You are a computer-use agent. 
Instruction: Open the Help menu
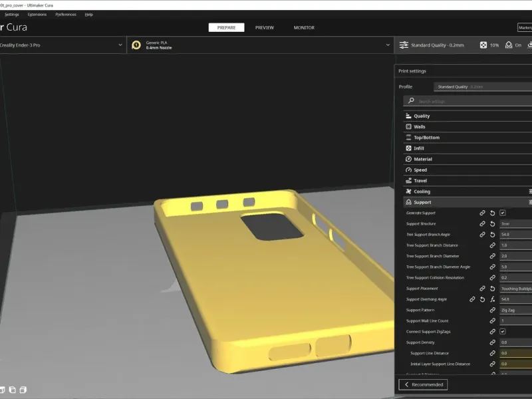pyautogui.click(x=89, y=15)
